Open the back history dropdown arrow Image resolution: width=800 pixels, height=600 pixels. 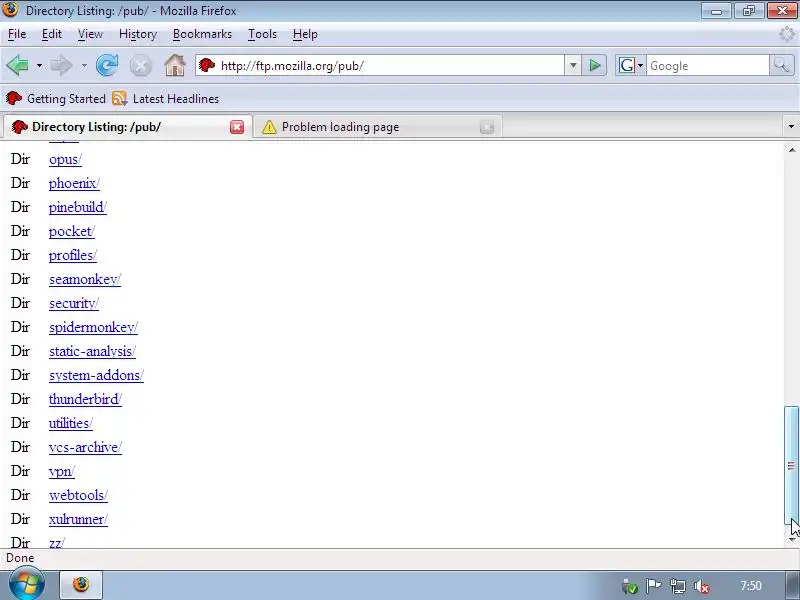[39, 66]
